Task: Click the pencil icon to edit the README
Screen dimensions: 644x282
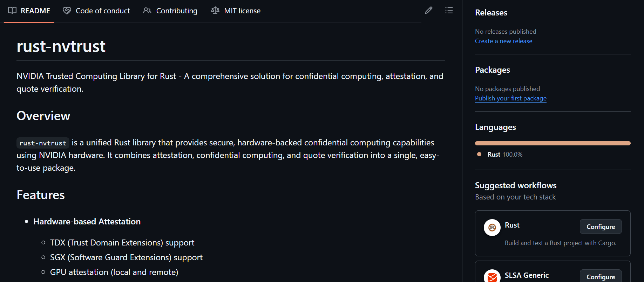Action: [x=428, y=10]
